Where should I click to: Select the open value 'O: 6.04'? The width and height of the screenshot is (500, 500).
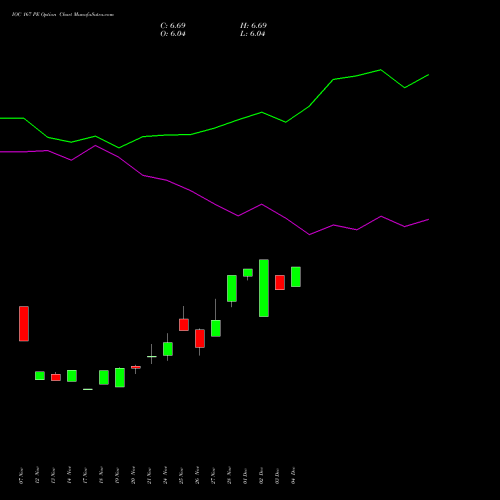(x=173, y=34)
